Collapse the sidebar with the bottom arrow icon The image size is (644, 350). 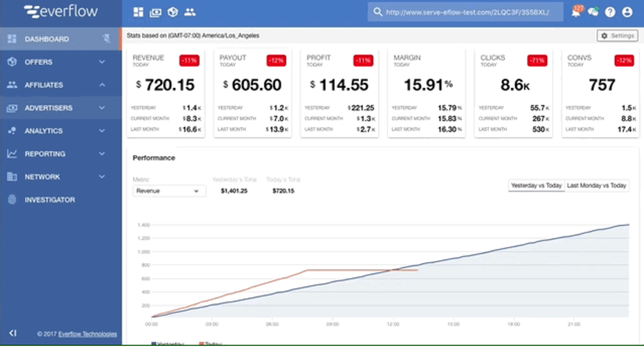(x=13, y=333)
